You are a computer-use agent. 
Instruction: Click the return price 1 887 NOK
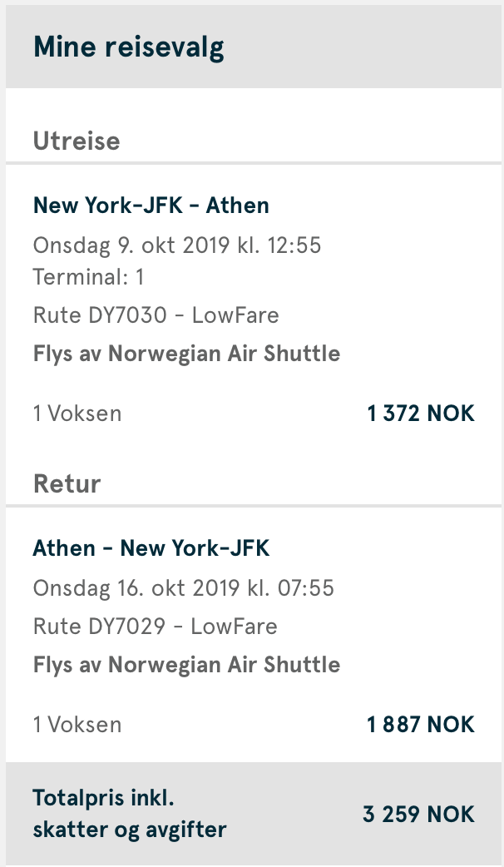pyautogui.click(x=421, y=725)
